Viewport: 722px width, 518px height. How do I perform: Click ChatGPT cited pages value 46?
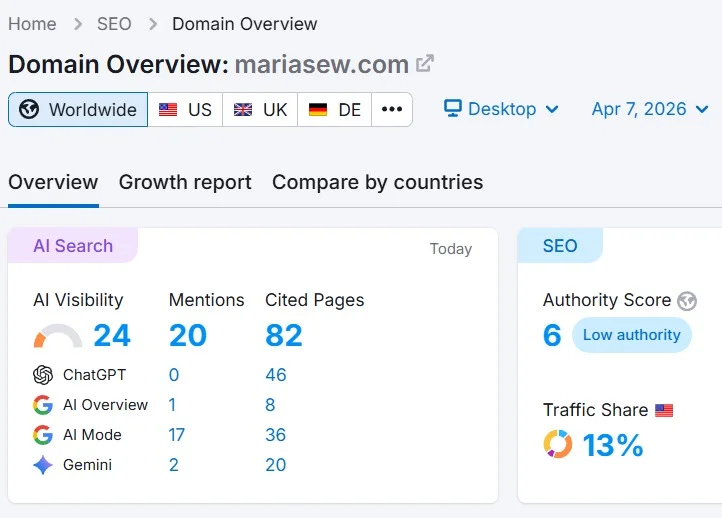[x=276, y=375]
